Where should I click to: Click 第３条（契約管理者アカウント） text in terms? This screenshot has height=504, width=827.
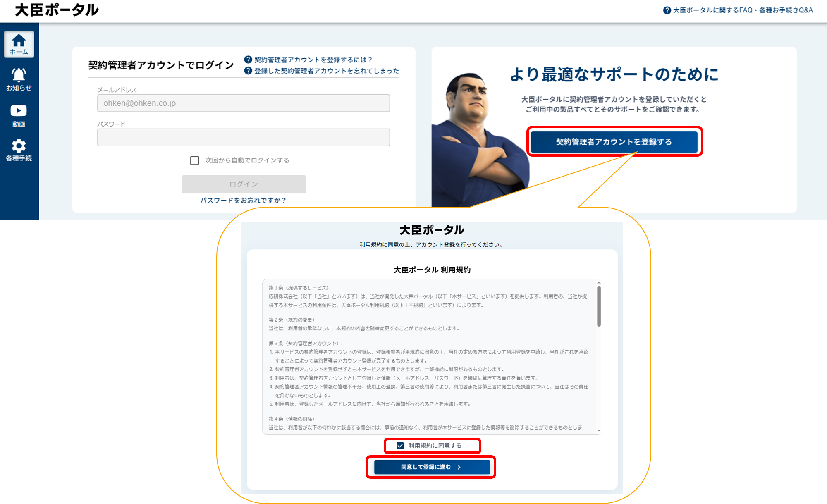coord(304,343)
